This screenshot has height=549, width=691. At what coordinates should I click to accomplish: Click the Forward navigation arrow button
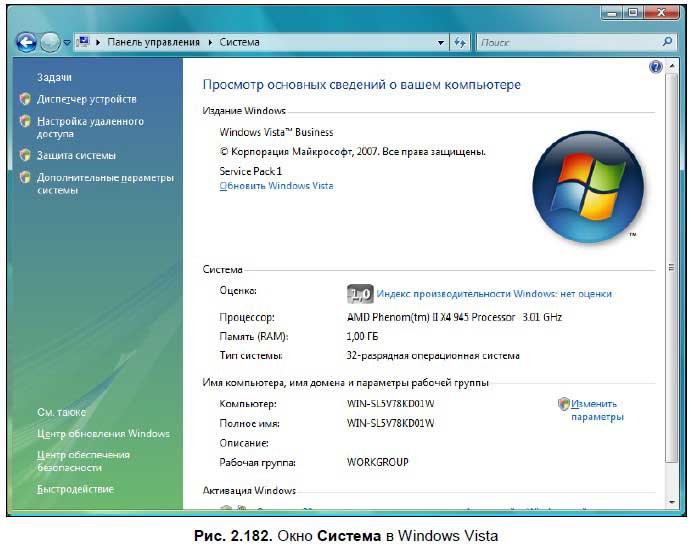click(50, 43)
